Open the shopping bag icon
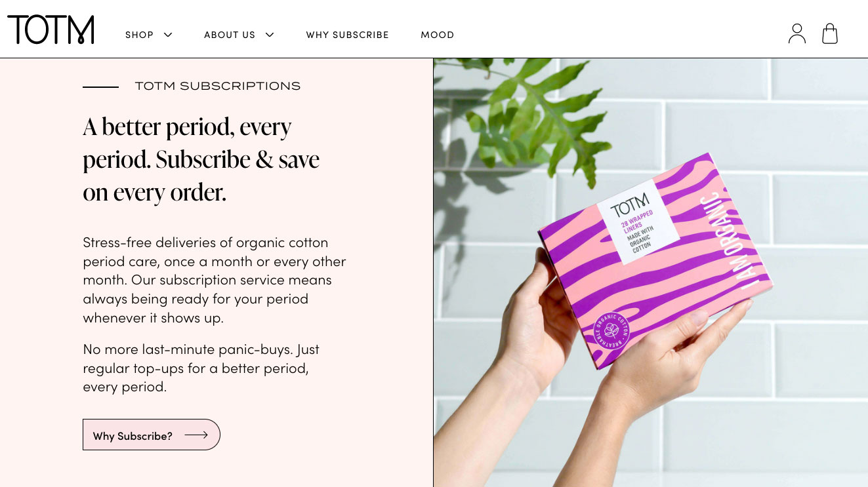The image size is (868, 487). point(830,33)
